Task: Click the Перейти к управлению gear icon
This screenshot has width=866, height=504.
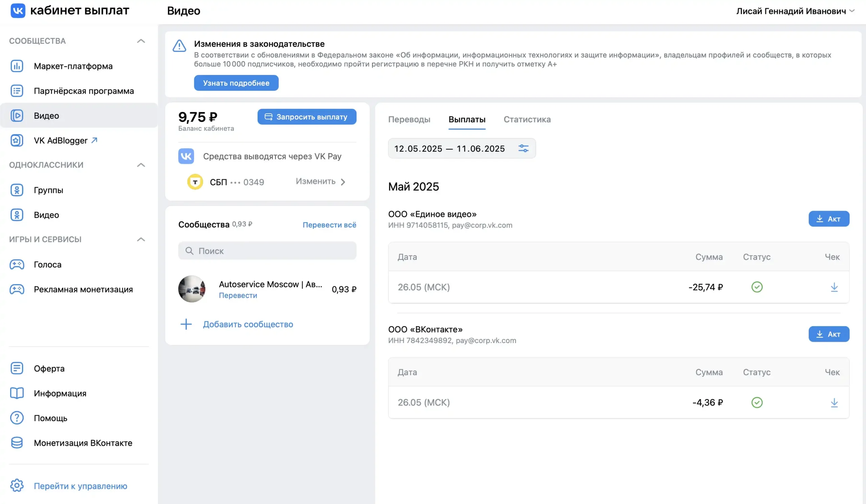Action: tap(17, 485)
